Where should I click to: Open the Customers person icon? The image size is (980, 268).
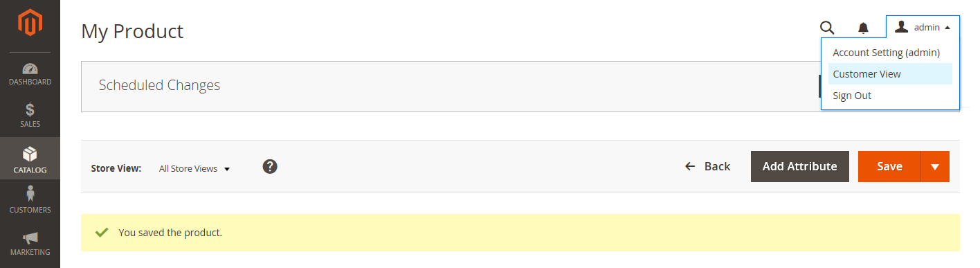pyautogui.click(x=30, y=195)
